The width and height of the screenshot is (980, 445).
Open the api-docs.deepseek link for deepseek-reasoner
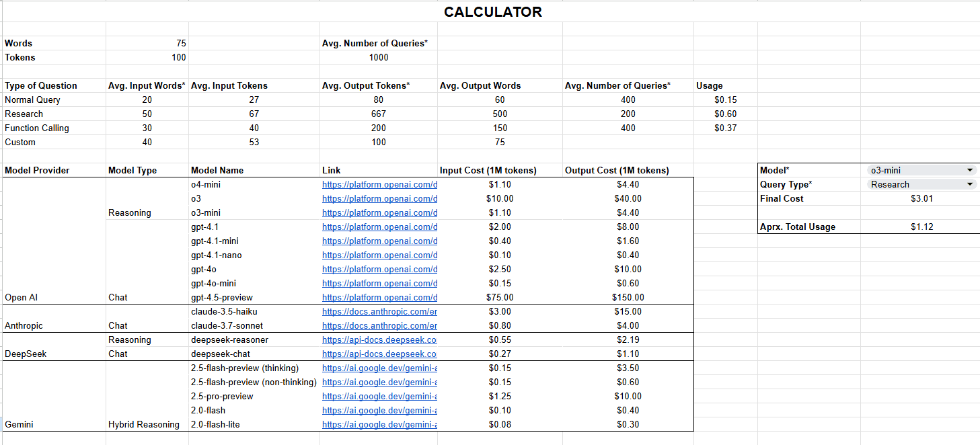(380, 339)
